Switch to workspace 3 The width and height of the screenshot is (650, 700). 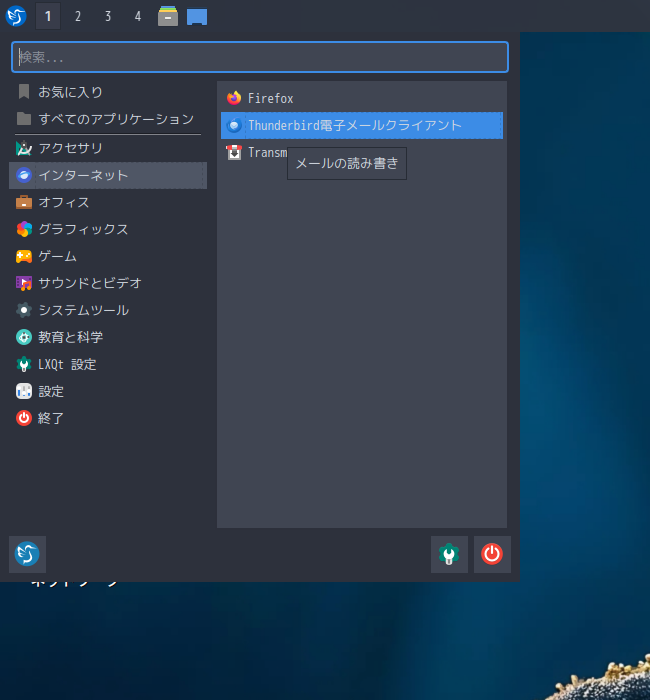click(108, 16)
